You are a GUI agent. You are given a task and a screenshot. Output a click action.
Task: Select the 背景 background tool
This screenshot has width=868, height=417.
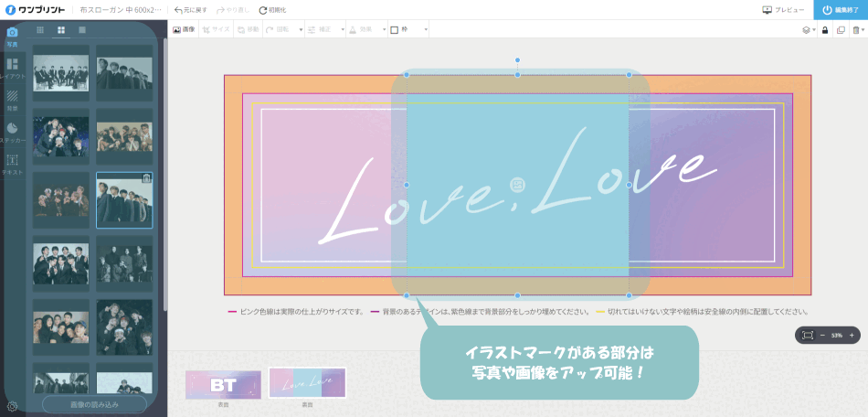[x=12, y=99]
